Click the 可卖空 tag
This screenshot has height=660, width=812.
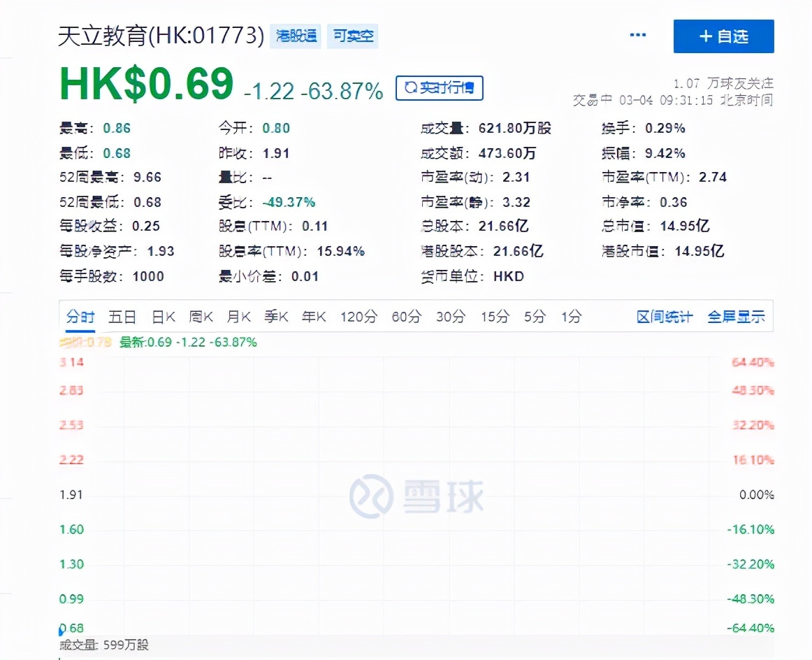(353, 36)
